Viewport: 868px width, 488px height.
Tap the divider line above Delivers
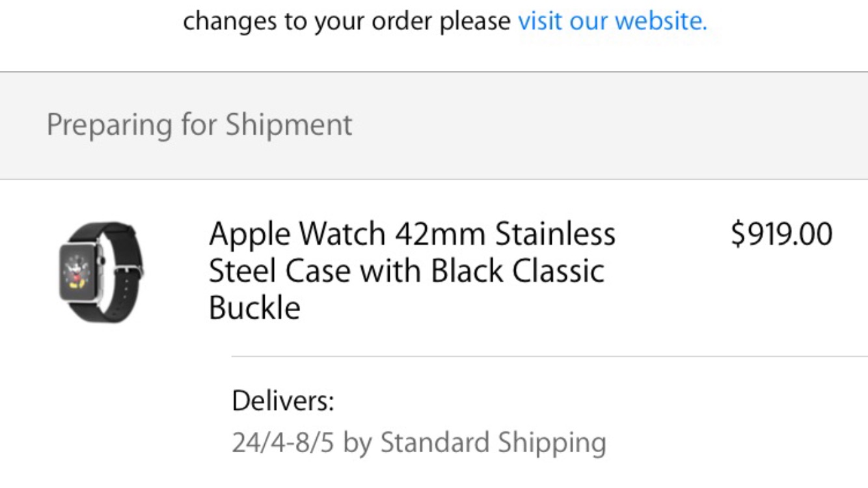coord(550,357)
